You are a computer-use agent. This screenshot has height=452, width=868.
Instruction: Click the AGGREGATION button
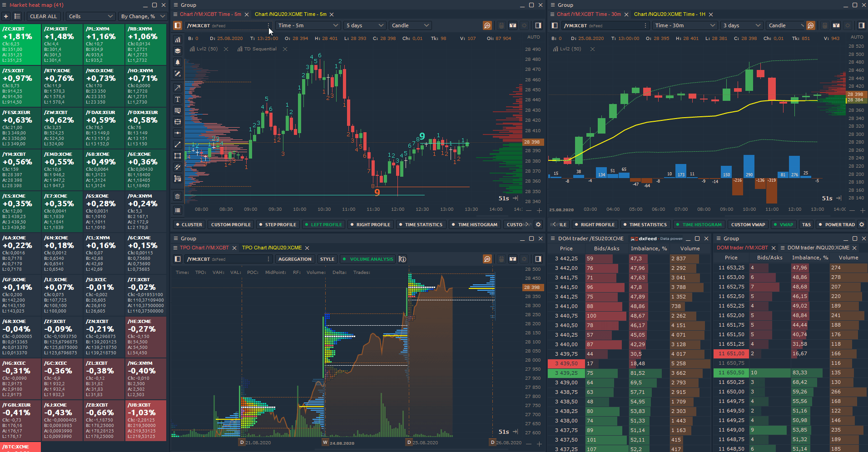(295, 259)
